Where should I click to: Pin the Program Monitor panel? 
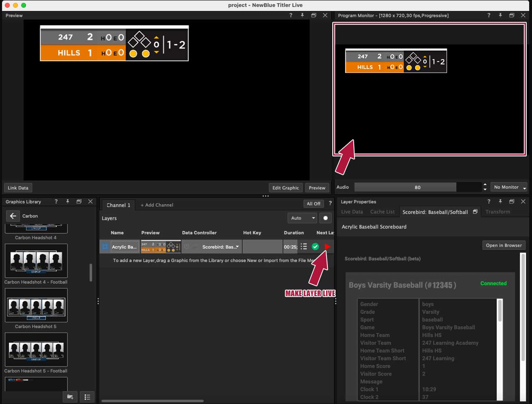tap(500, 15)
